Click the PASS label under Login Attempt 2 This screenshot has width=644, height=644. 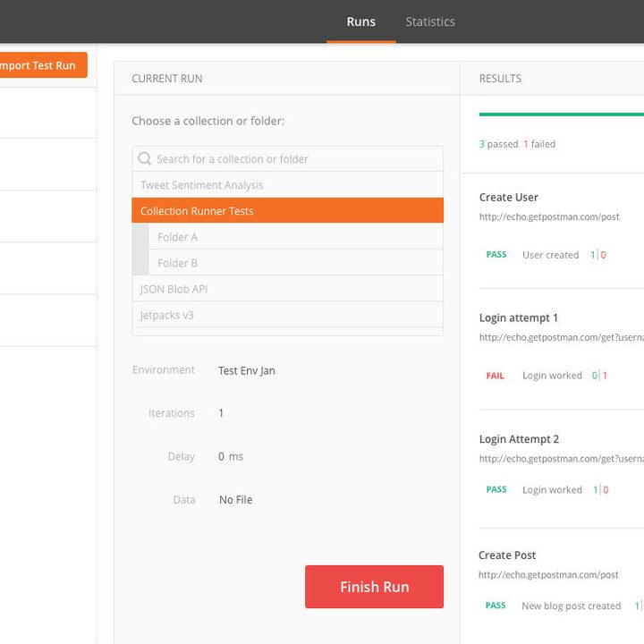click(x=496, y=489)
